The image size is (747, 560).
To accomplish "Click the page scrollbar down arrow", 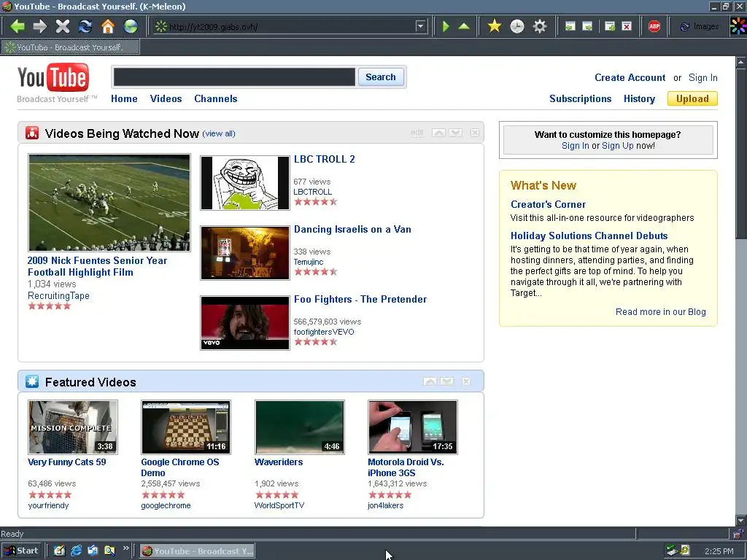I will coord(741,521).
